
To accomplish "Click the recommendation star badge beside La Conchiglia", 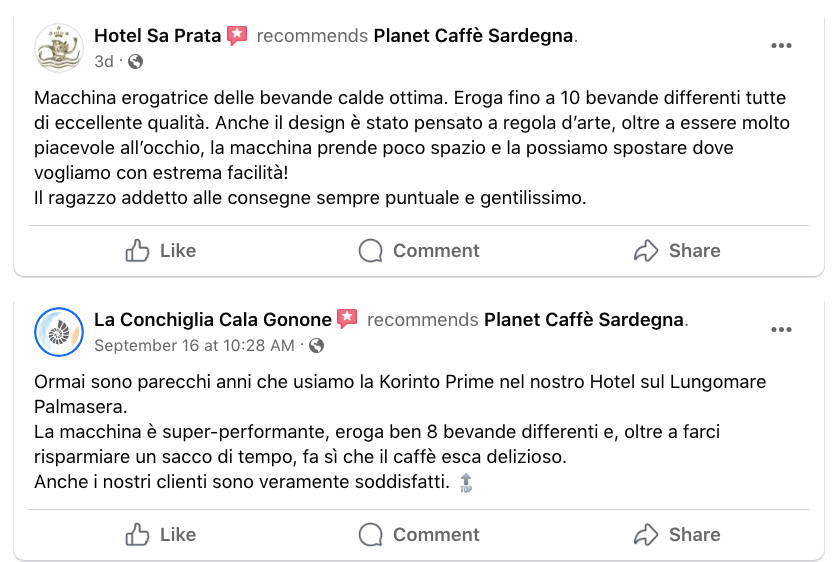I will (347, 320).
